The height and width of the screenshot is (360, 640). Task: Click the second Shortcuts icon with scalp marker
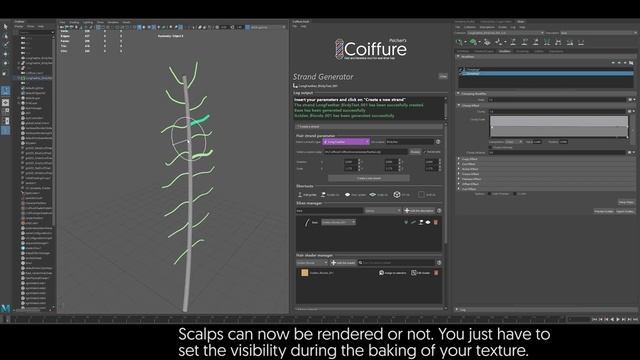click(323, 195)
